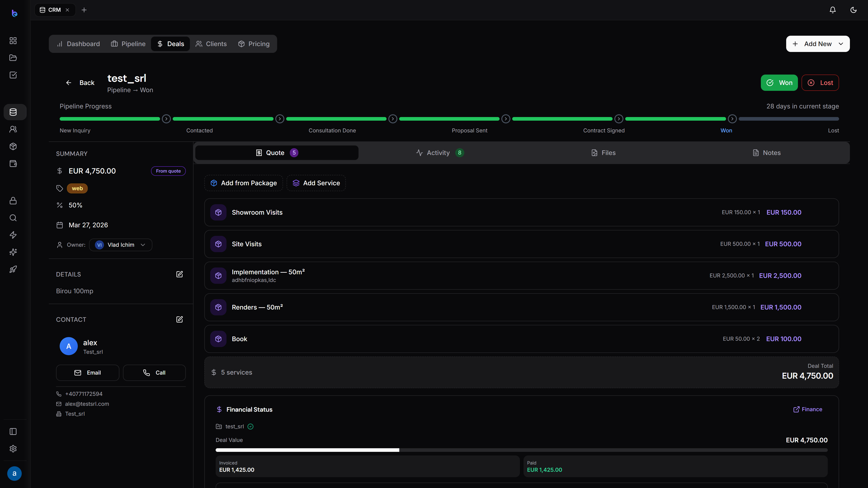
Task: Open the grid apps sidebar icon
Action: (13, 41)
